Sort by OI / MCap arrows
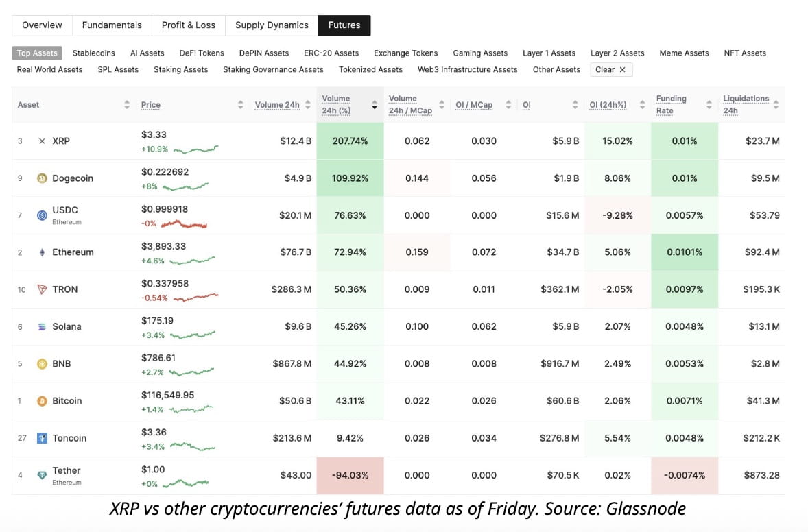The image size is (808, 532). pyautogui.click(x=508, y=104)
